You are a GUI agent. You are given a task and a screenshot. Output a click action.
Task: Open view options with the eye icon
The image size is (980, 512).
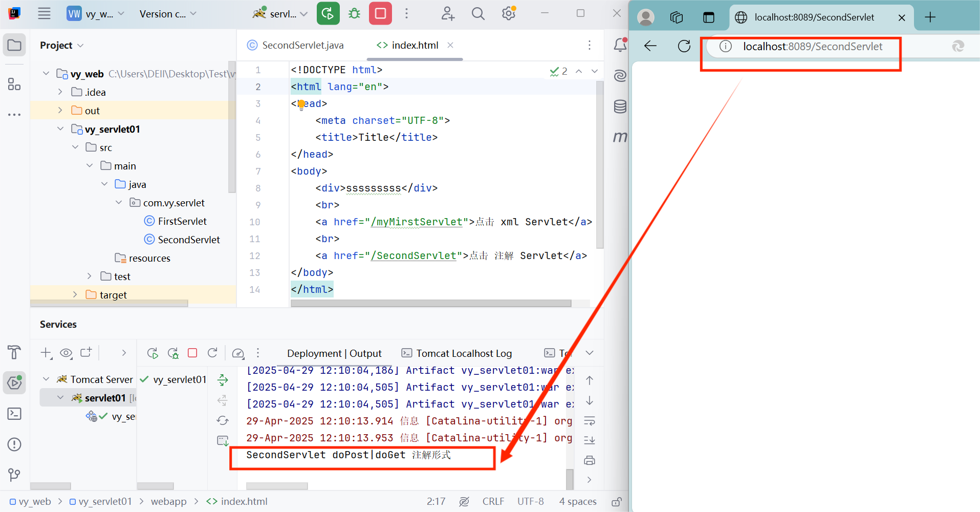pos(66,353)
